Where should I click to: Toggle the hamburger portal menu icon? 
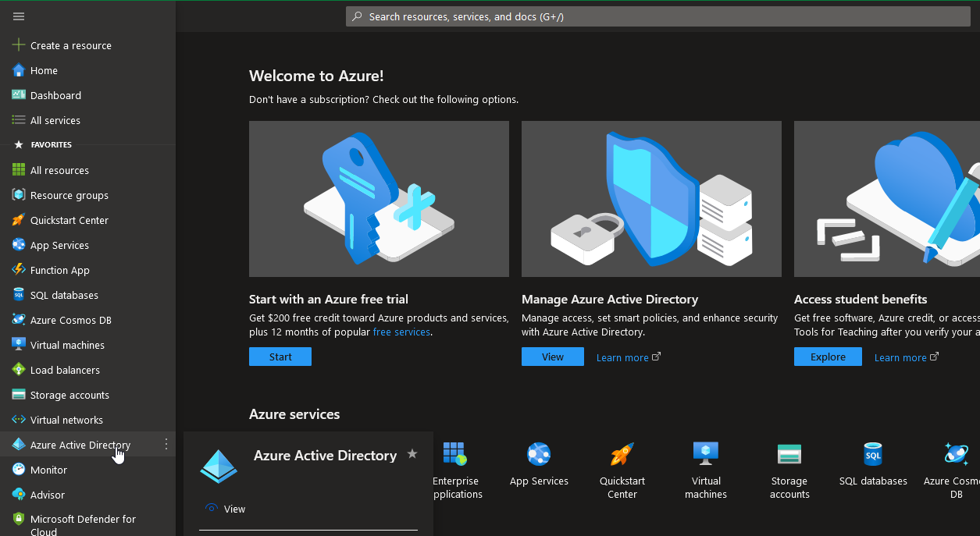click(x=19, y=16)
